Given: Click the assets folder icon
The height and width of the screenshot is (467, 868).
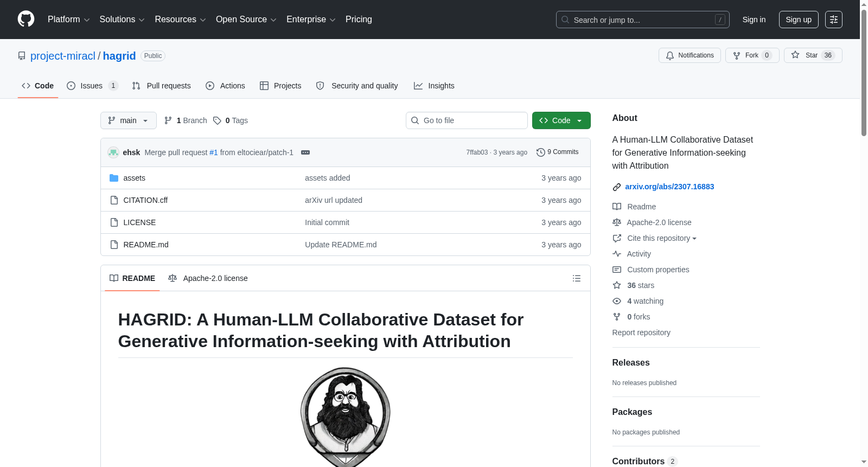Looking at the screenshot, I should pos(114,178).
